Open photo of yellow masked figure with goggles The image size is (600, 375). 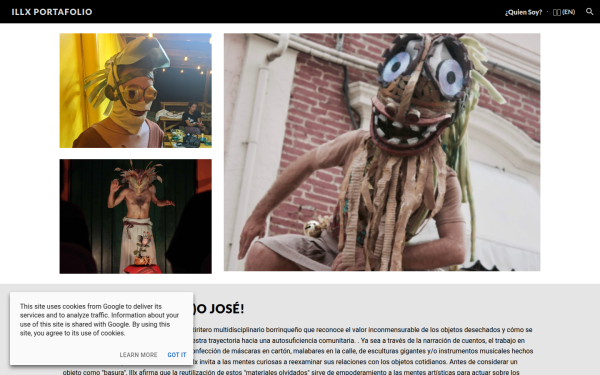point(135,90)
